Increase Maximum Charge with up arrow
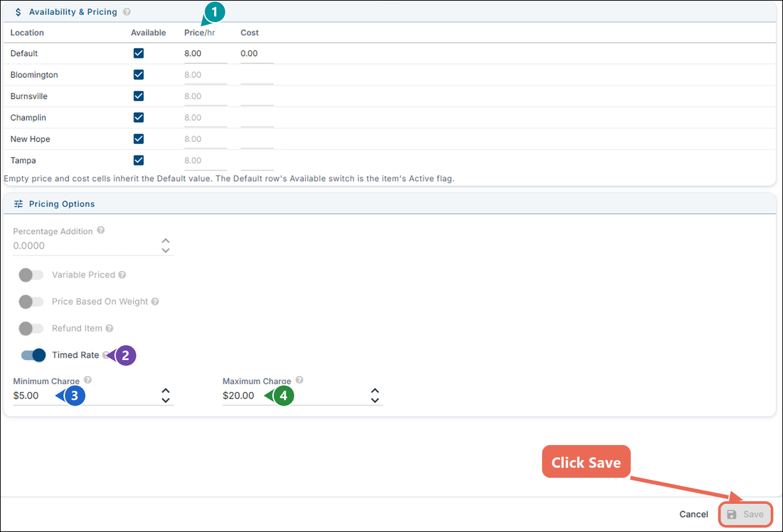 click(375, 391)
